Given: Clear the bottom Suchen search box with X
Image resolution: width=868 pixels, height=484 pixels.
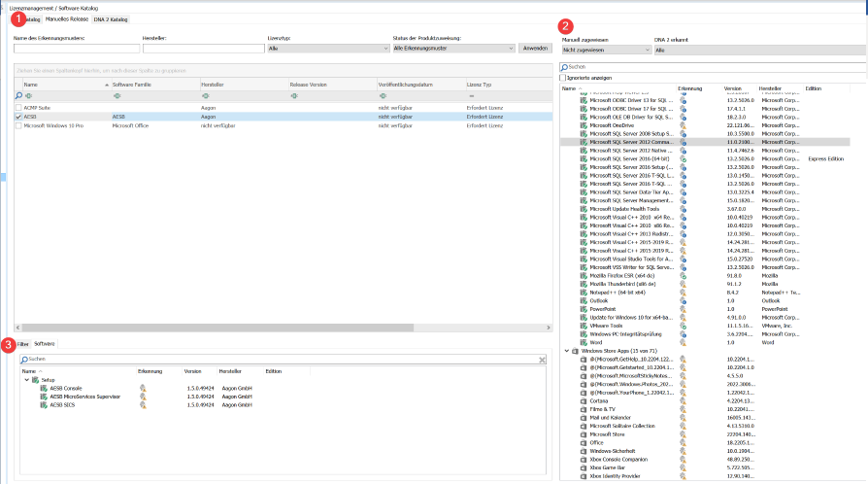Looking at the screenshot, I should pos(541,359).
